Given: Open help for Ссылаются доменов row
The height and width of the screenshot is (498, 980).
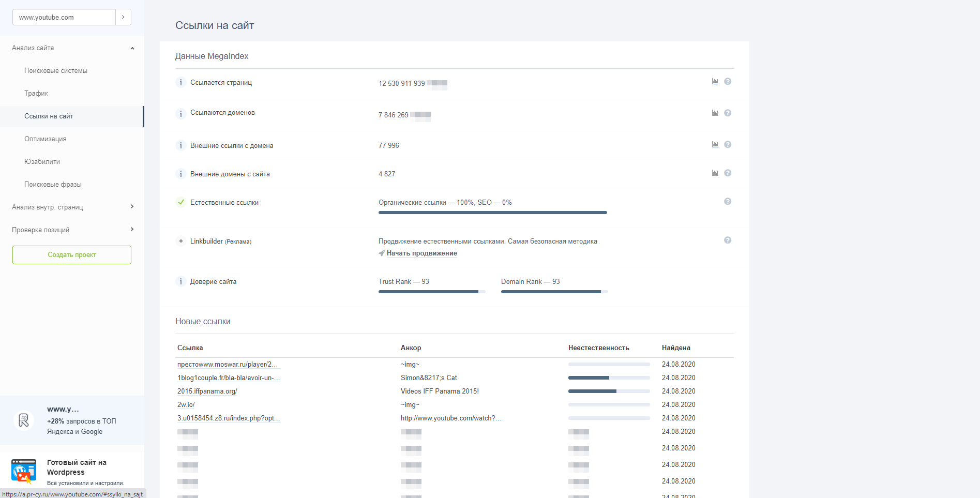Looking at the screenshot, I should click(x=728, y=113).
